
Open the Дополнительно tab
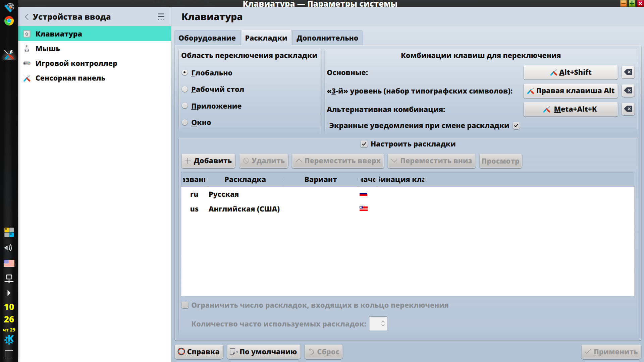click(327, 38)
